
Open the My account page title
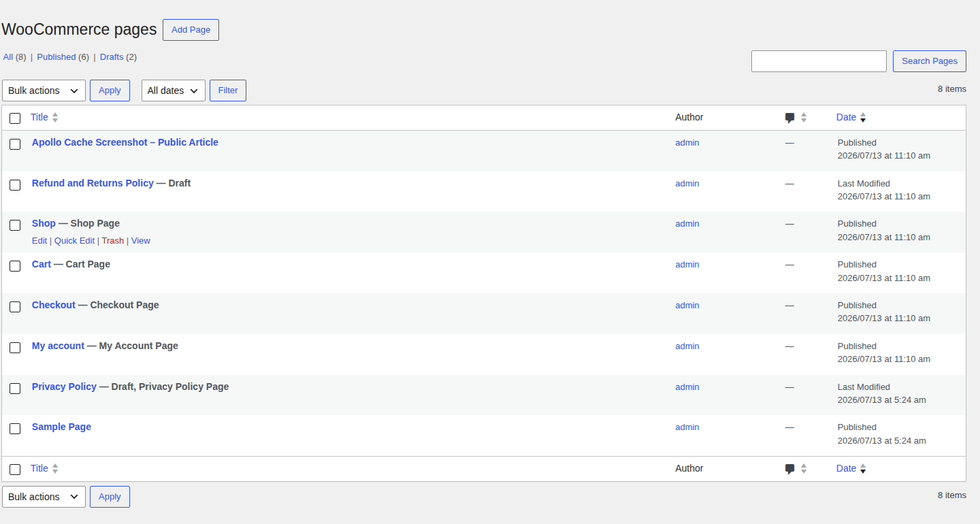click(x=58, y=346)
